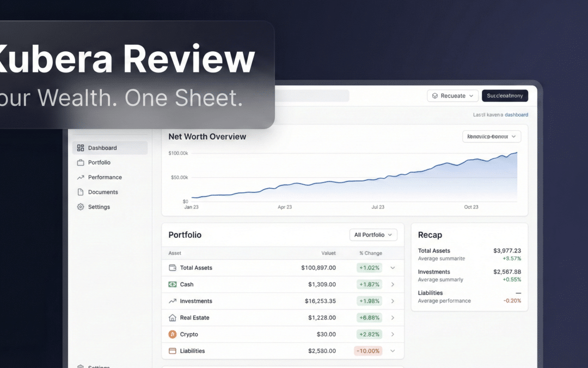Click the orange Crypto bitcoin icon
588x368 pixels.
173,334
